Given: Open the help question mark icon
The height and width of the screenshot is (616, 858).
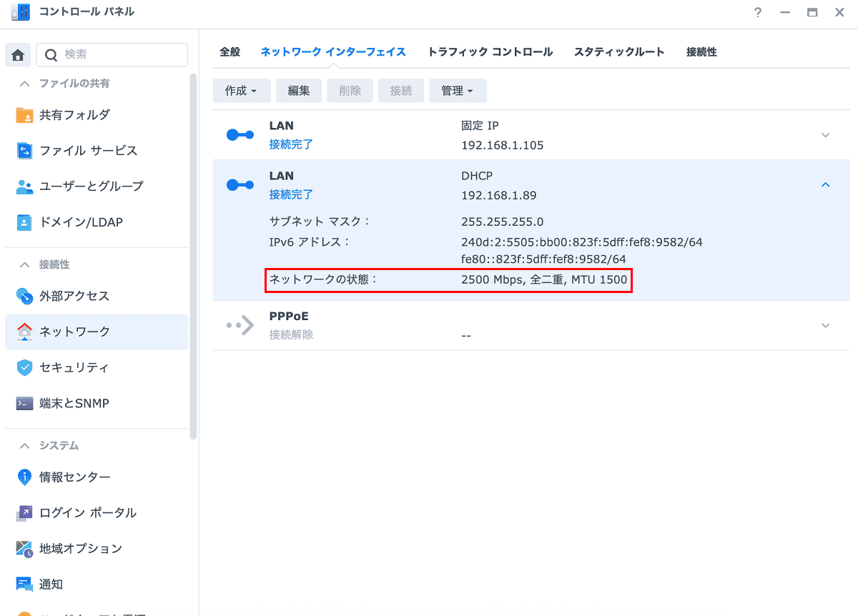Looking at the screenshot, I should [x=758, y=13].
